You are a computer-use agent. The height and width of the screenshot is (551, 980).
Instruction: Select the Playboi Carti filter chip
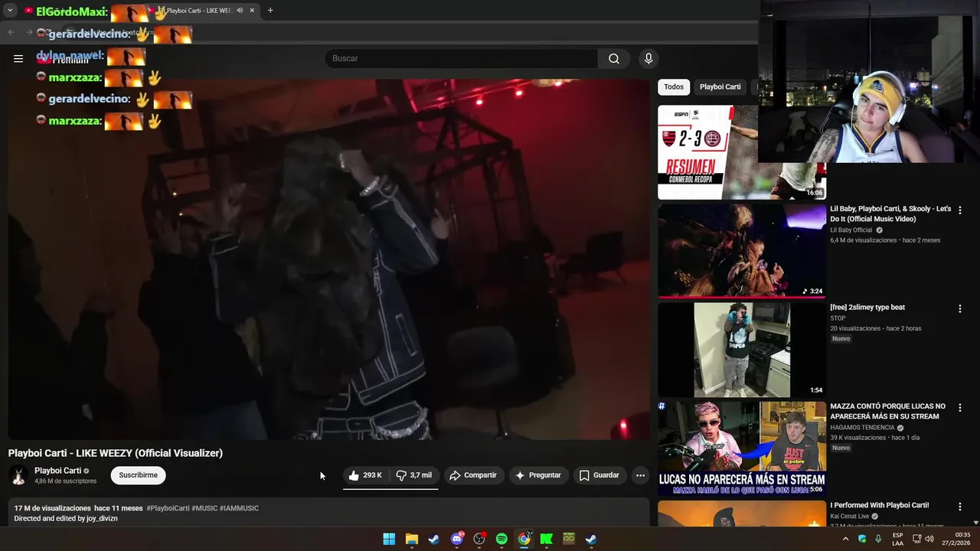click(x=720, y=87)
